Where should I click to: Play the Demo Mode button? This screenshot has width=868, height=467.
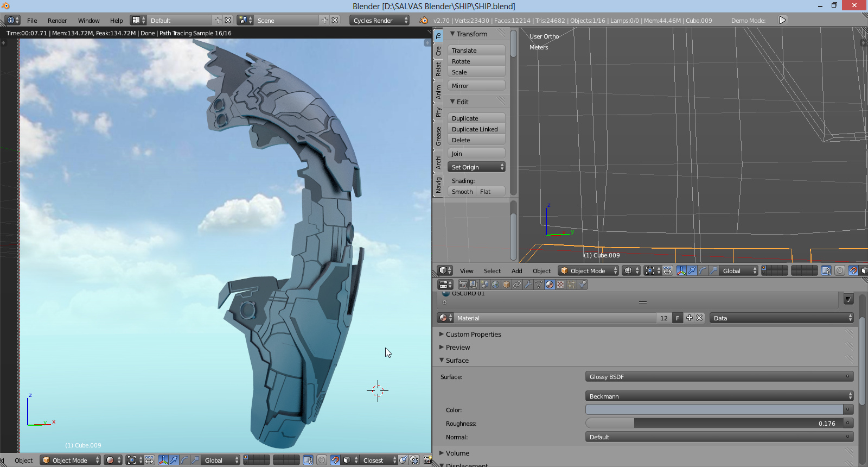pos(782,20)
